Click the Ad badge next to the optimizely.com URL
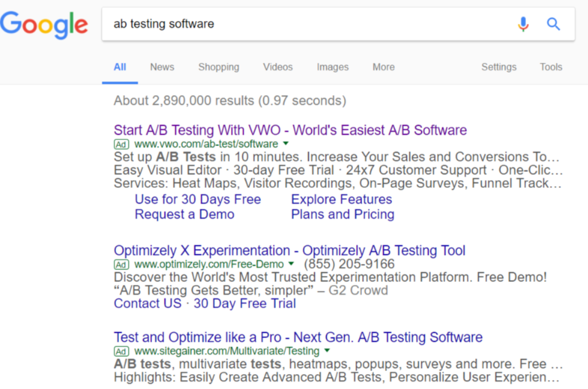Image resolution: width=588 pixels, height=389 pixels. pos(121,265)
